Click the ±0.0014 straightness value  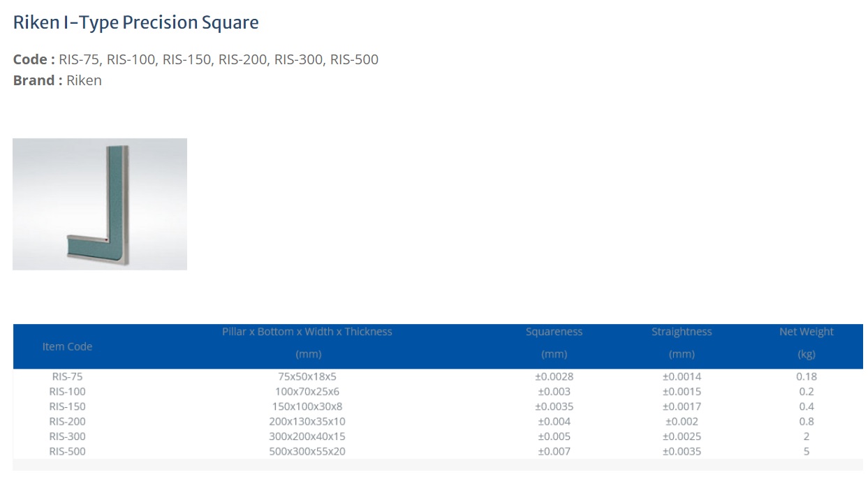[682, 376]
